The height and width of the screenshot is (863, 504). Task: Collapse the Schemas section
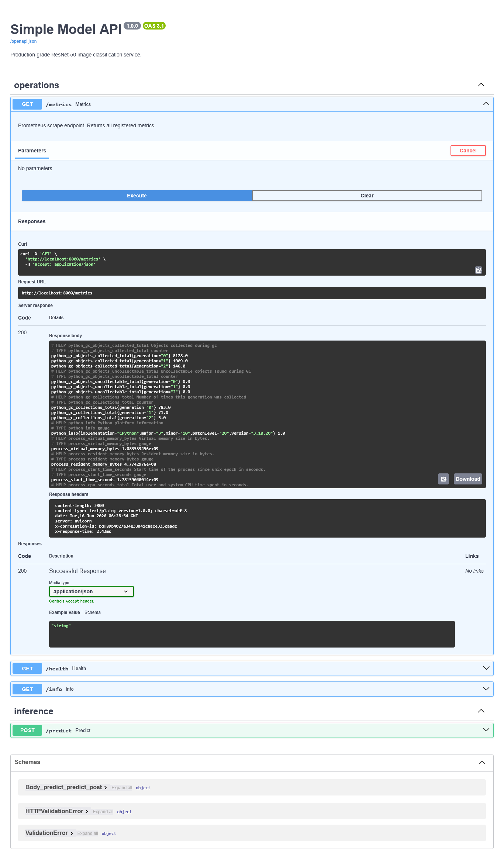(482, 763)
